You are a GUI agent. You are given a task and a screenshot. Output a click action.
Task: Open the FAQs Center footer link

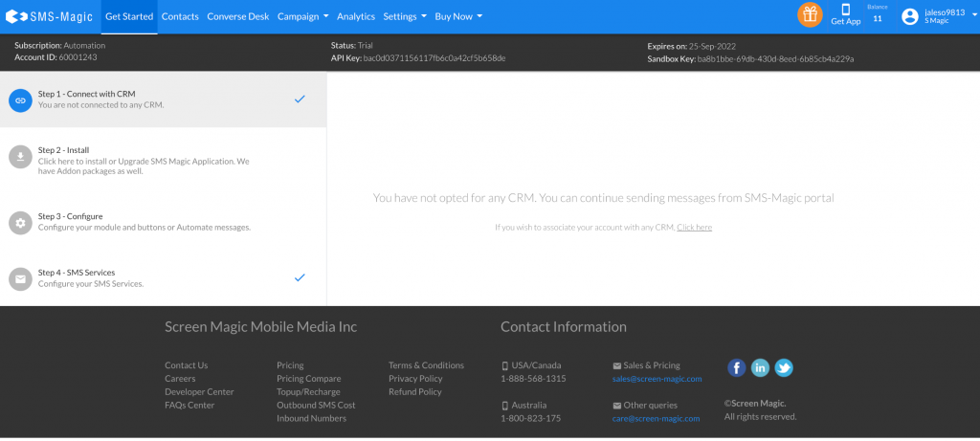tap(189, 405)
